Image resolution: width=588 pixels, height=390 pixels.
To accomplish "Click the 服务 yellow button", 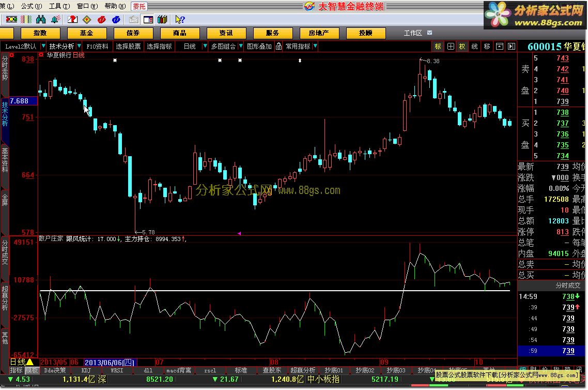I will tap(273, 33).
